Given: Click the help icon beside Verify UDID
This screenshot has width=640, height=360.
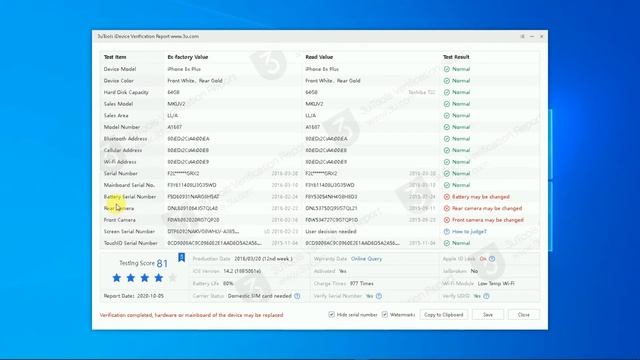Looking at the screenshot, I should coord(487,296).
